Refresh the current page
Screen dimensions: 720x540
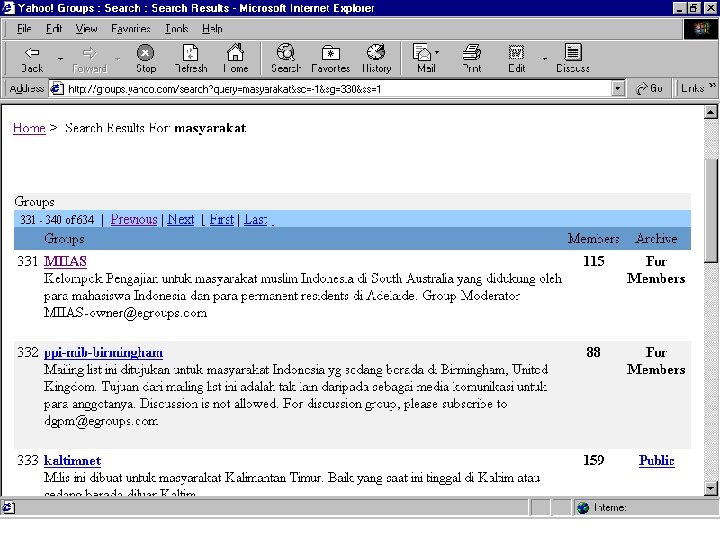191,59
